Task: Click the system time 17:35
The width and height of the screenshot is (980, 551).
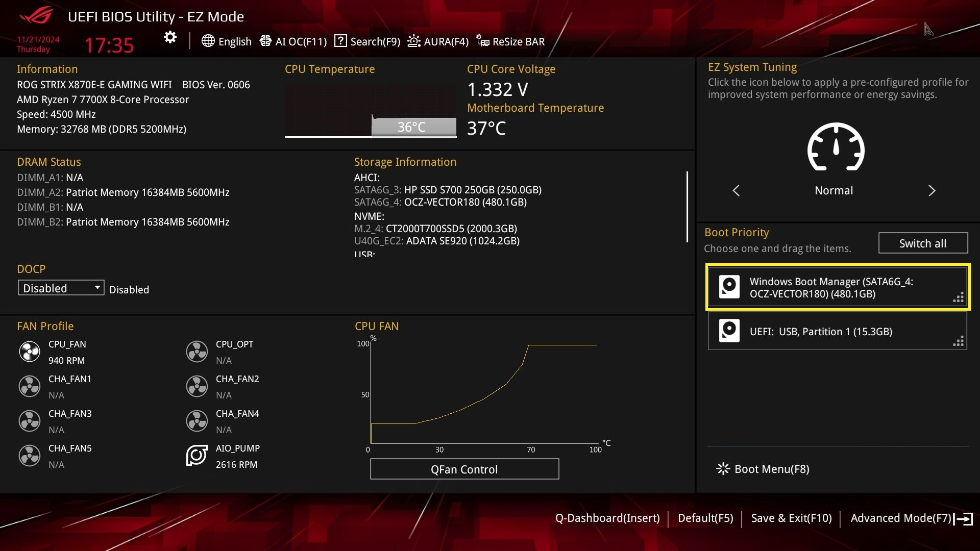Action: point(109,45)
